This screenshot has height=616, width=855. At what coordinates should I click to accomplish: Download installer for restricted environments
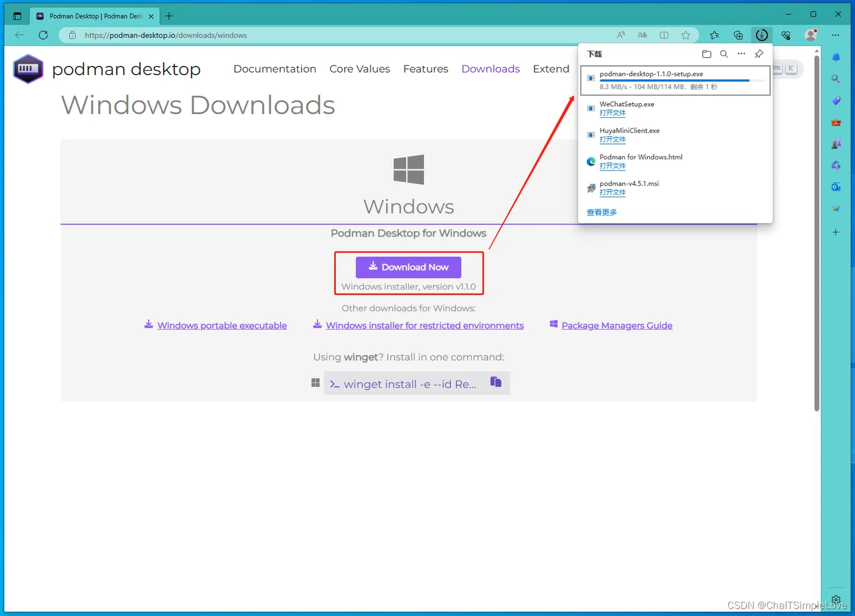tap(424, 325)
